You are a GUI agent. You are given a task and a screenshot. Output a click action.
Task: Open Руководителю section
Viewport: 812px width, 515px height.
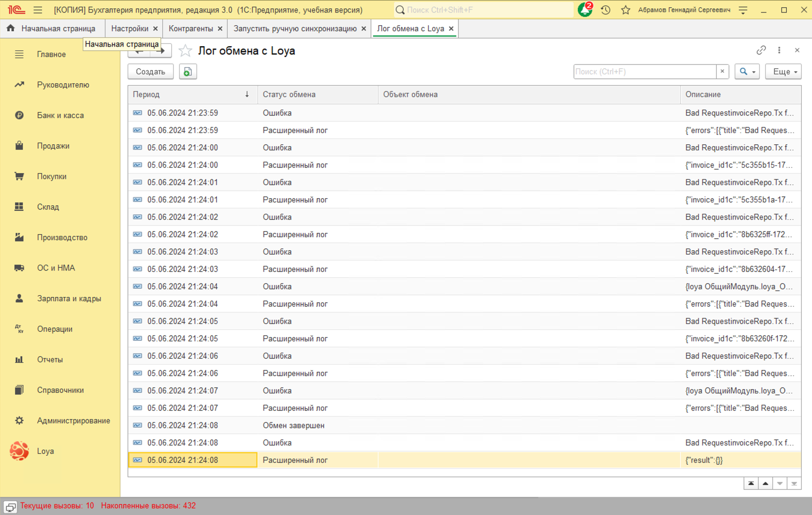[60, 85]
